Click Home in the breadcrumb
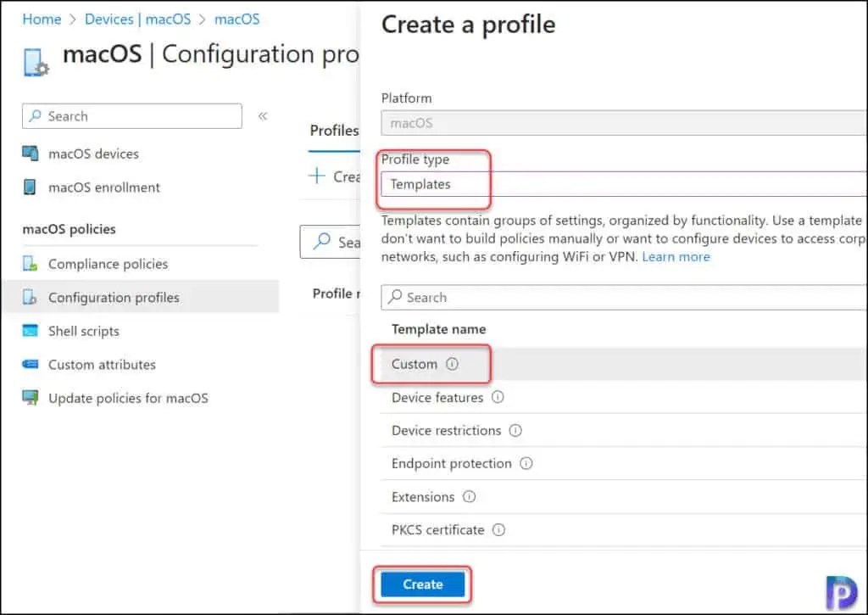 point(42,19)
